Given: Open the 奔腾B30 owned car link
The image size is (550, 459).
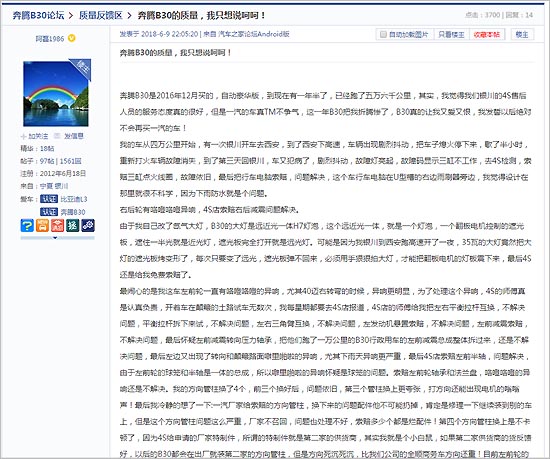Looking at the screenshot, I should (x=73, y=212).
